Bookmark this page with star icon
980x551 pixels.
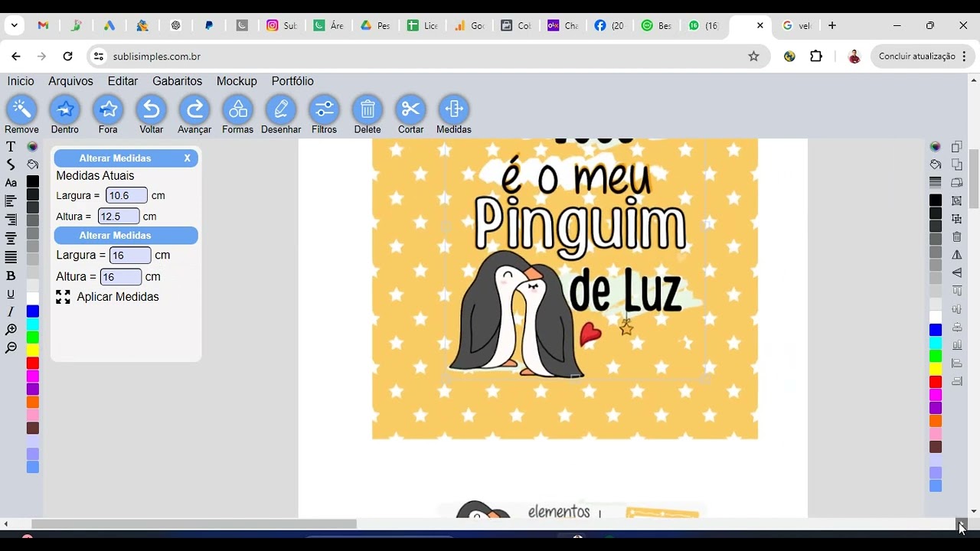(753, 57)
